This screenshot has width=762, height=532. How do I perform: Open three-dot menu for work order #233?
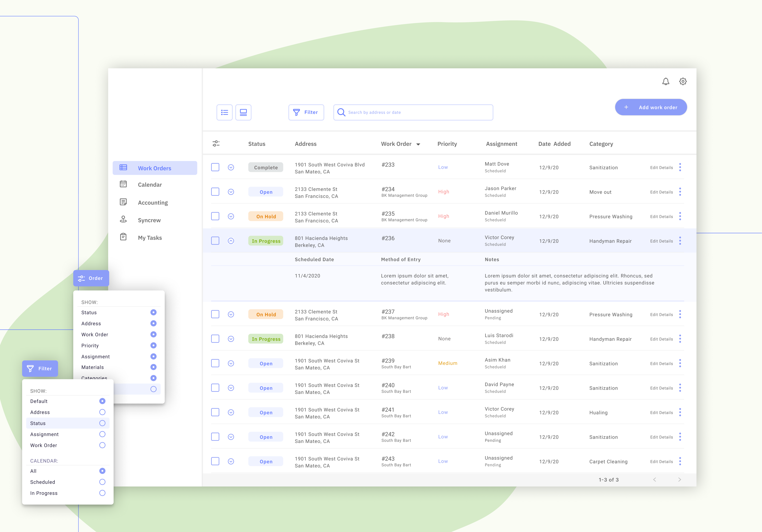680,167
